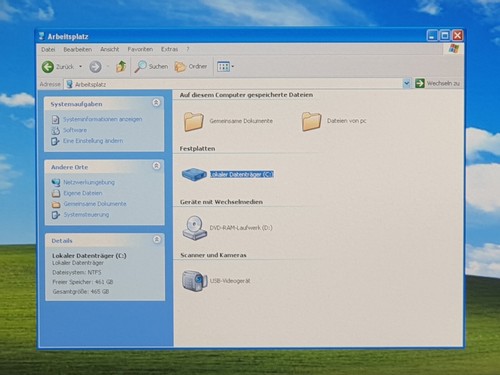Image resolution: width=500 pixels, height=375 pixels.
Task: Click Lokaler Datenträger (C:) label
Action: tap(242, 174)
